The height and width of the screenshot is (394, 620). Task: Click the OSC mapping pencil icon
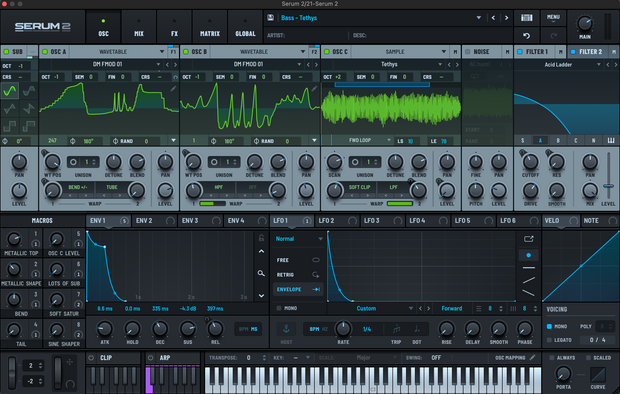pyautogui.click(x=533, y=358)
